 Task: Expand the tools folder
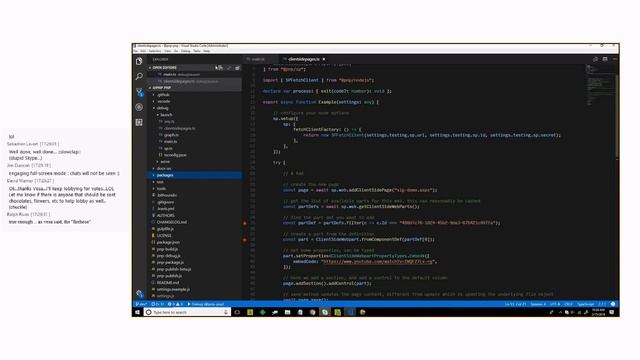click(160, 189)
